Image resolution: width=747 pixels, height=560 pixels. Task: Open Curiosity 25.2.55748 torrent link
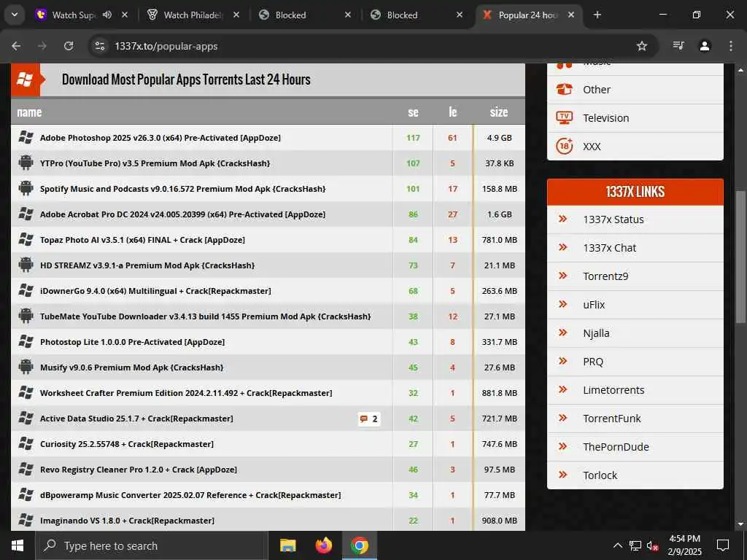(127, 444)
